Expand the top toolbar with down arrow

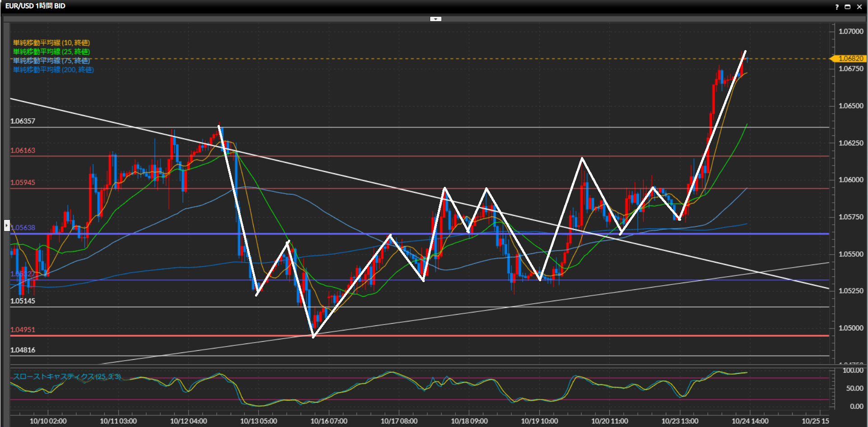(x=436, y=19)
